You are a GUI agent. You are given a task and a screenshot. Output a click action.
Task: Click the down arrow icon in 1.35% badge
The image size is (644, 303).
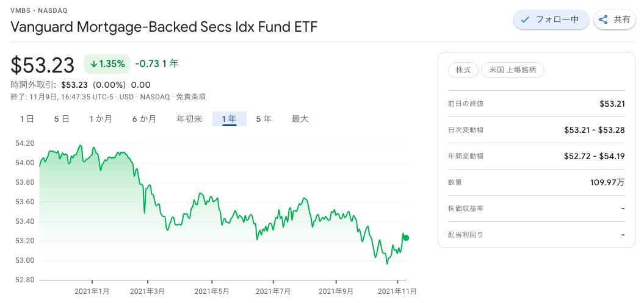click(x=93, y=64)
